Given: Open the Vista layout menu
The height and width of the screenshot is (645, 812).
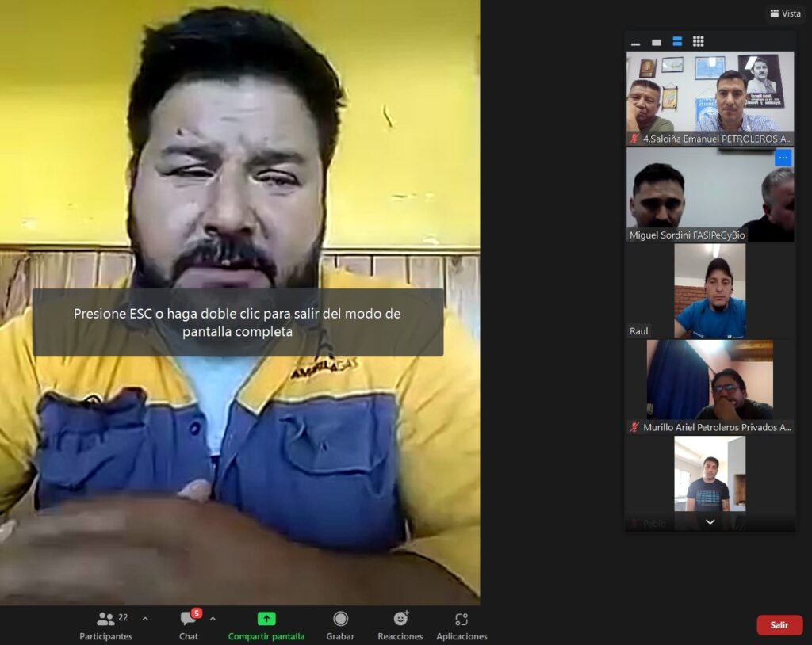Looking at the screenshot, I should point(785,13).
